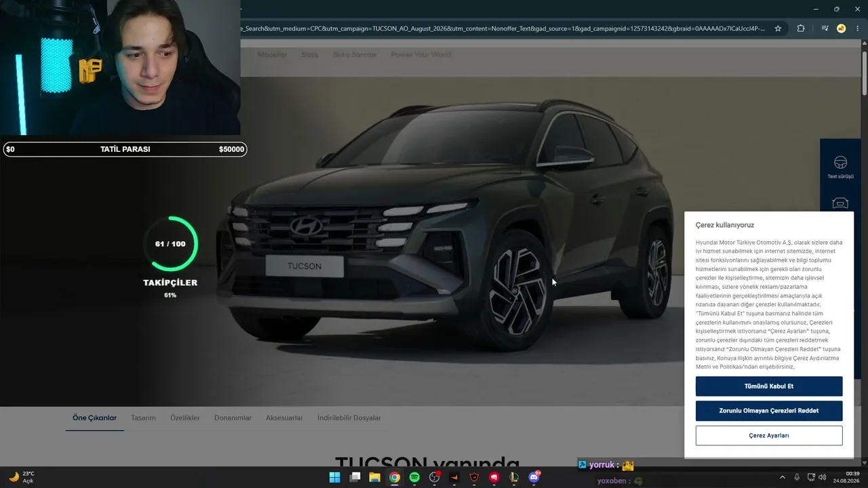Switch to the Aksesuarlar tab

point(284,418)
